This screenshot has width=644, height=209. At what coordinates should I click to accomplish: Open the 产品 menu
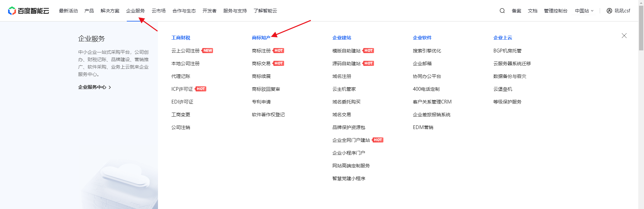[x=89, y=11]
